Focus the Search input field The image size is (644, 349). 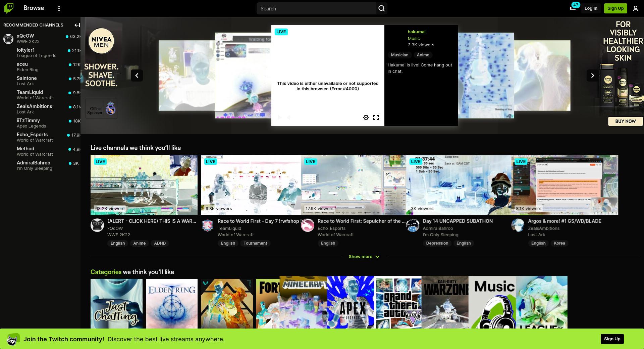[x=316, y=8]
